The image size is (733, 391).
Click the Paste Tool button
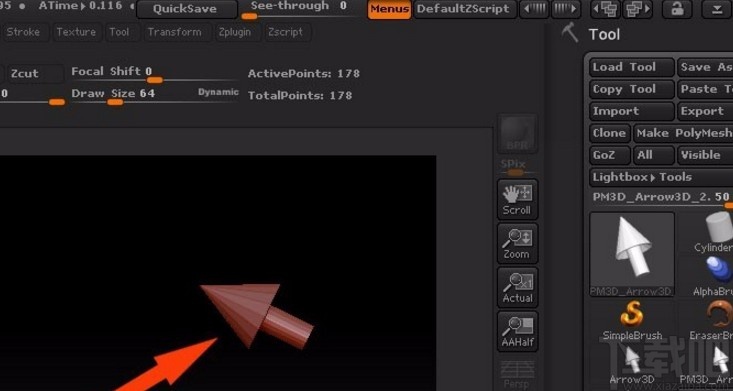(x=705, y=89)
